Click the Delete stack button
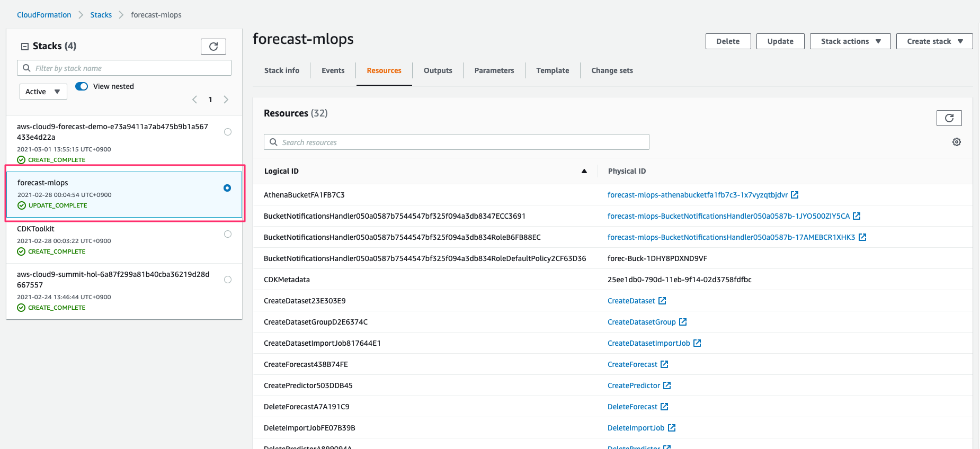Viewport: 980px width, 449px height. click(x=728, y=41)
